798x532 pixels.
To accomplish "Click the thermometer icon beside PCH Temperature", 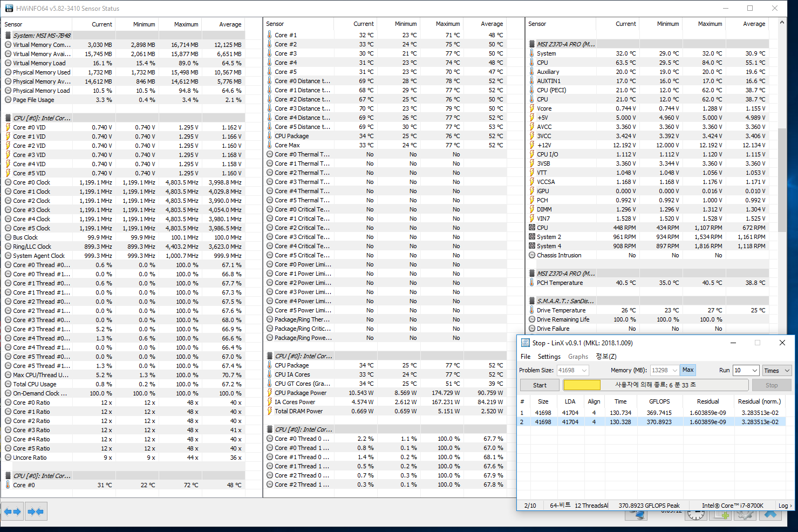I will 532,283.
